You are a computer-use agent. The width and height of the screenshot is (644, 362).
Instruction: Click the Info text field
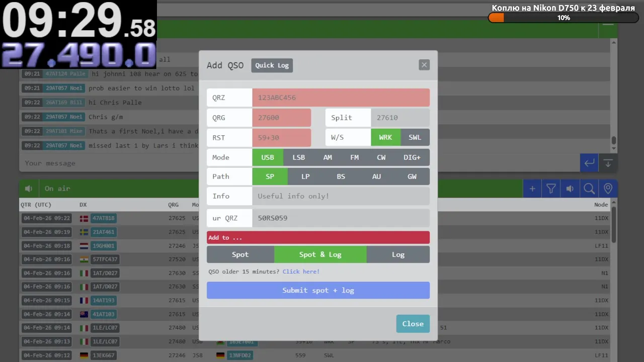[x=341, y=196]
